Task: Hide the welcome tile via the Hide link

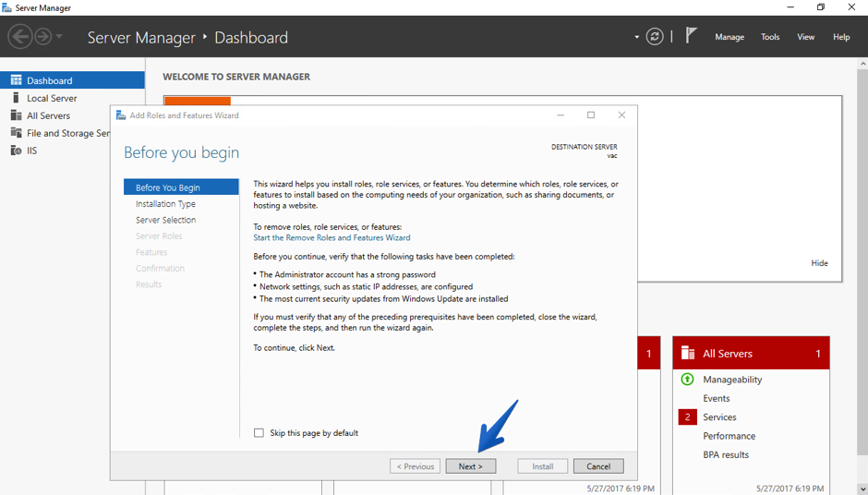Action: coord(819,263)
